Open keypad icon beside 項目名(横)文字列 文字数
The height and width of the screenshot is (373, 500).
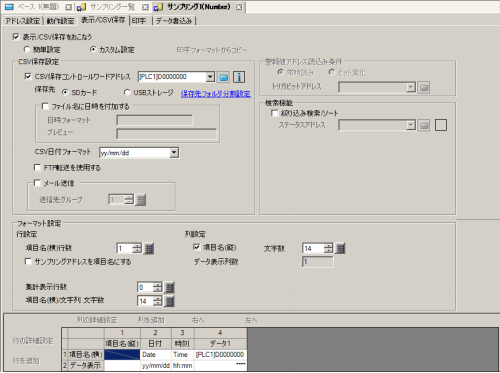169,301
